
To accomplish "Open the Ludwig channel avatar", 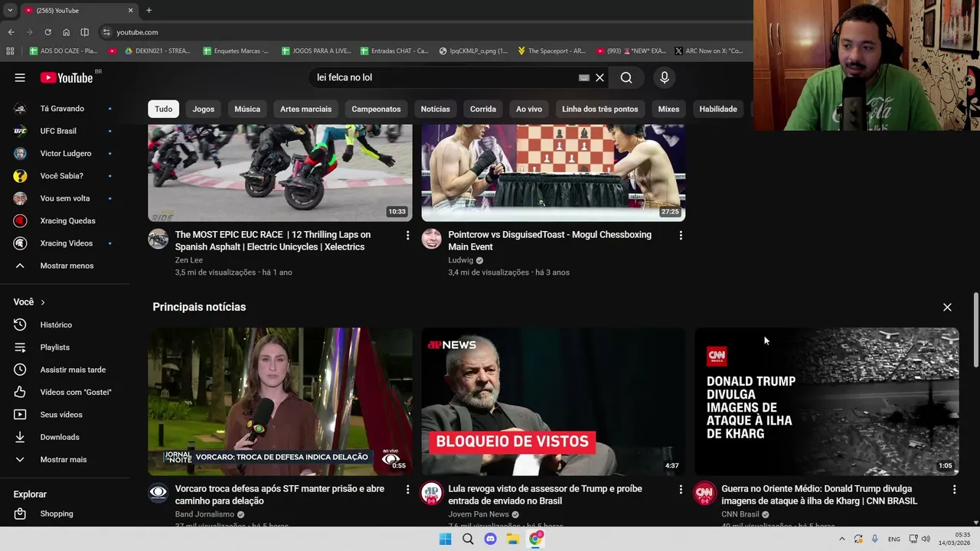I will (x=432, y=239).
